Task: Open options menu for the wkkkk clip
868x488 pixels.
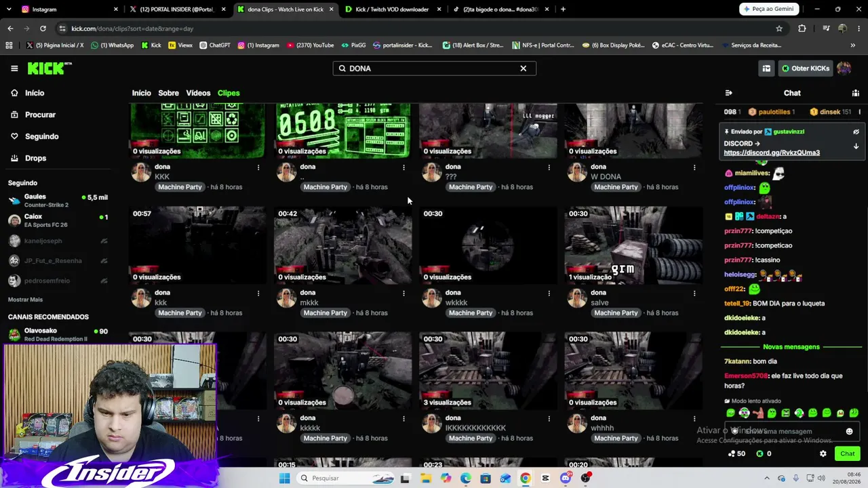Action: (x=549, y=293)
